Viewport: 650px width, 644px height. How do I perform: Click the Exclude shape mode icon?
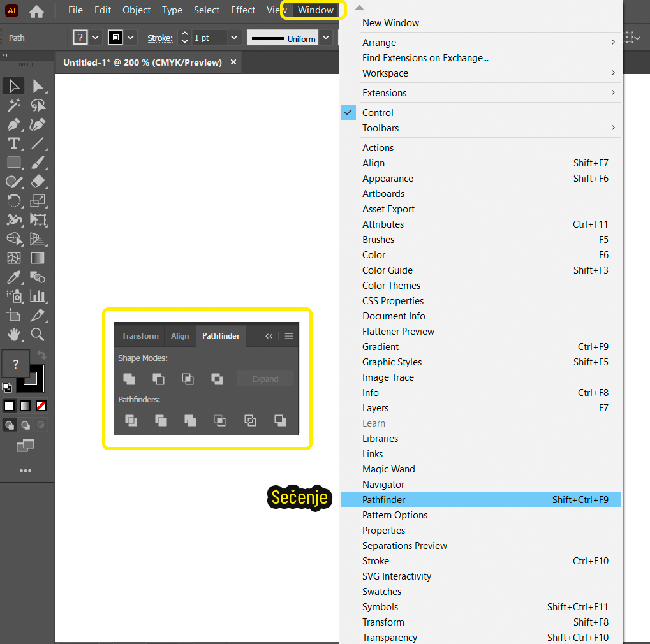218,379
